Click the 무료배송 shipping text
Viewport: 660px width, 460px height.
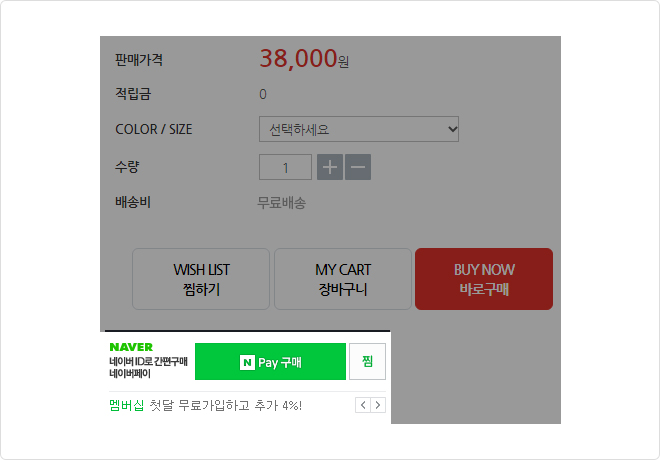[x=281, y=203]
